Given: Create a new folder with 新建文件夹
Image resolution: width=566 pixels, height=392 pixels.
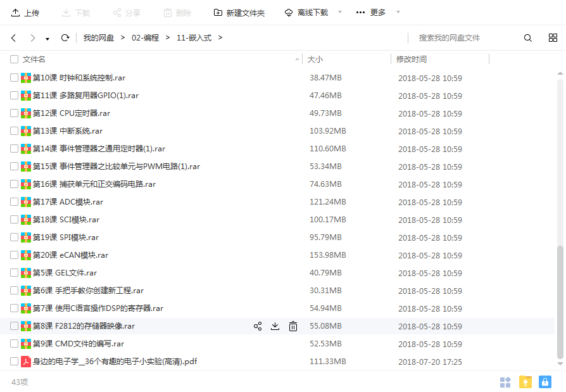Looking at the screenshot, I should tap(239, 13).
